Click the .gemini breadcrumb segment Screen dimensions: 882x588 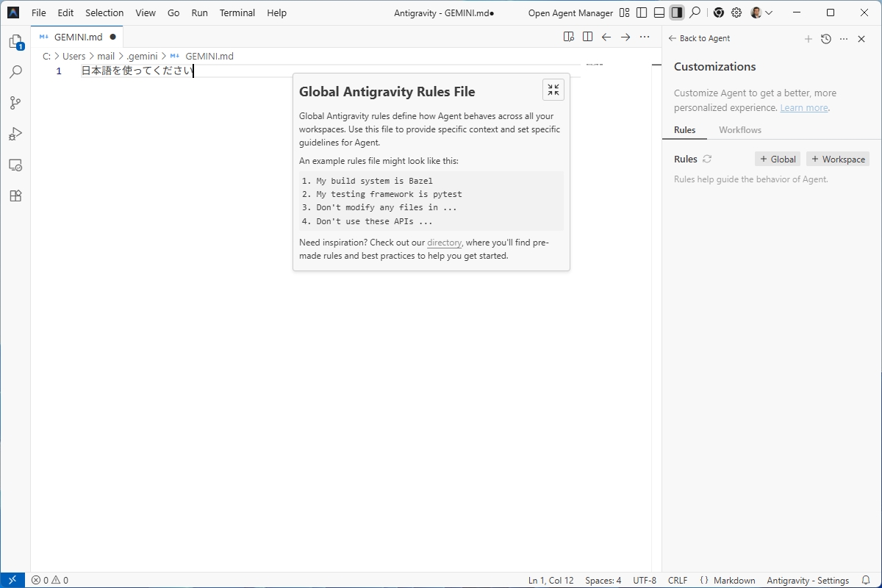(142, 56)
